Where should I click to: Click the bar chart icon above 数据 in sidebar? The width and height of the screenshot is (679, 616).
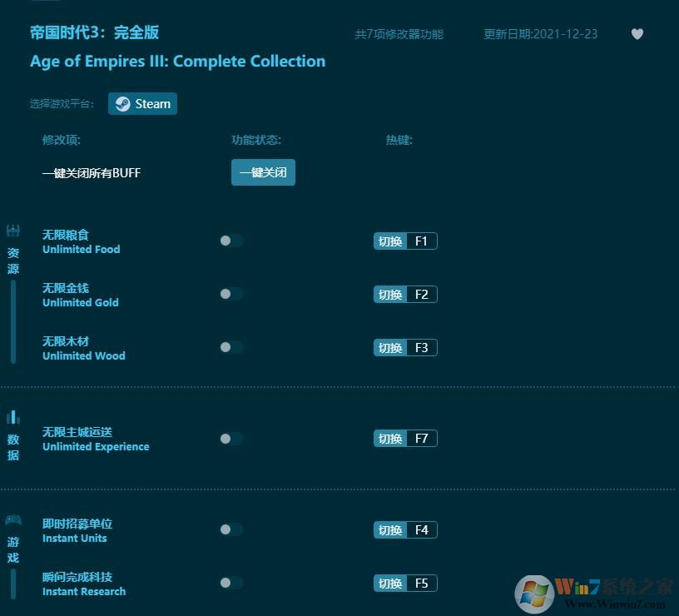pyautogui.click(x=12, y=416)
